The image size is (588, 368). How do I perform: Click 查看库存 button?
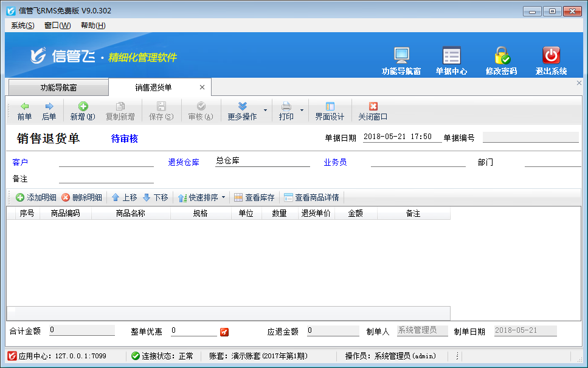point(254,197)
